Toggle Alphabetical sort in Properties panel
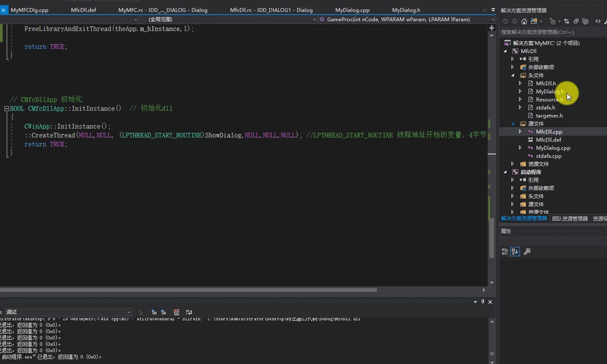This screenshot has height=364, width=607. click(x=515, y=252)
